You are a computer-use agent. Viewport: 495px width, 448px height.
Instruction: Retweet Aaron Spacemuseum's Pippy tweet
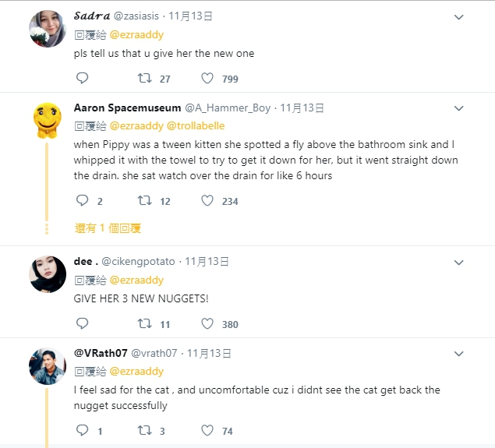(x=144, y=200)
